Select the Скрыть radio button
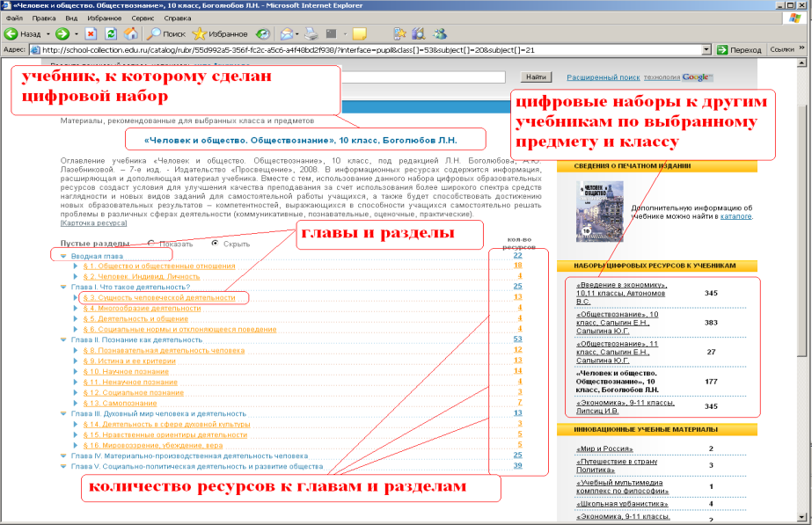 [215, 243]
